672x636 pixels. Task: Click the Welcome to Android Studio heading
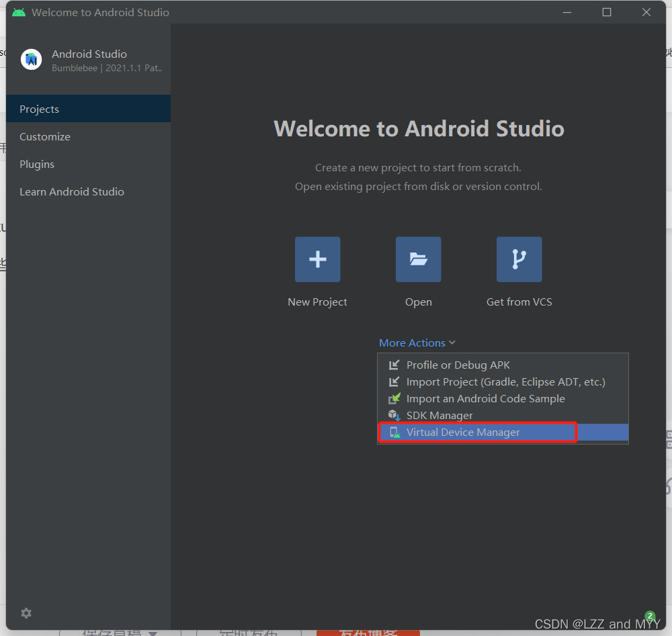[419, 128]
